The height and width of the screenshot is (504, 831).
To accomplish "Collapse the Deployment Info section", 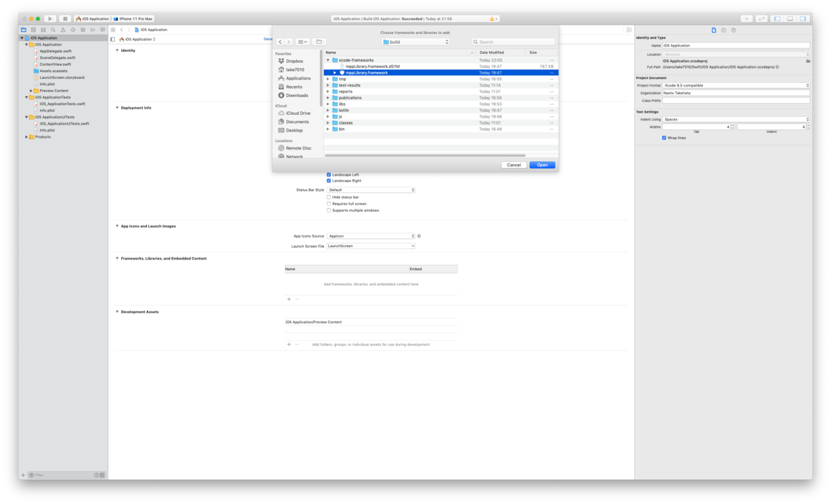I will coord(118,108).
